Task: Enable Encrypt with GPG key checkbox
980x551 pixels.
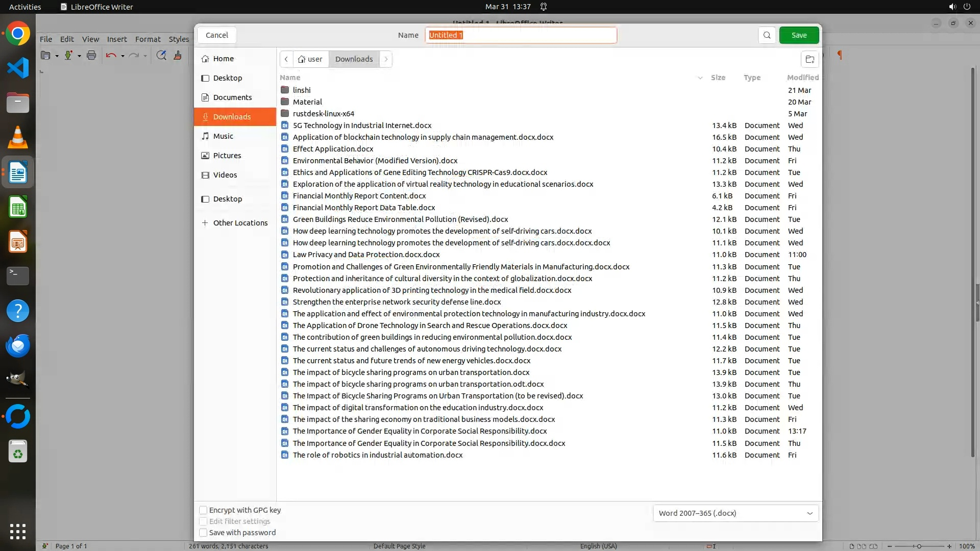Action: [x=203, y=510]
